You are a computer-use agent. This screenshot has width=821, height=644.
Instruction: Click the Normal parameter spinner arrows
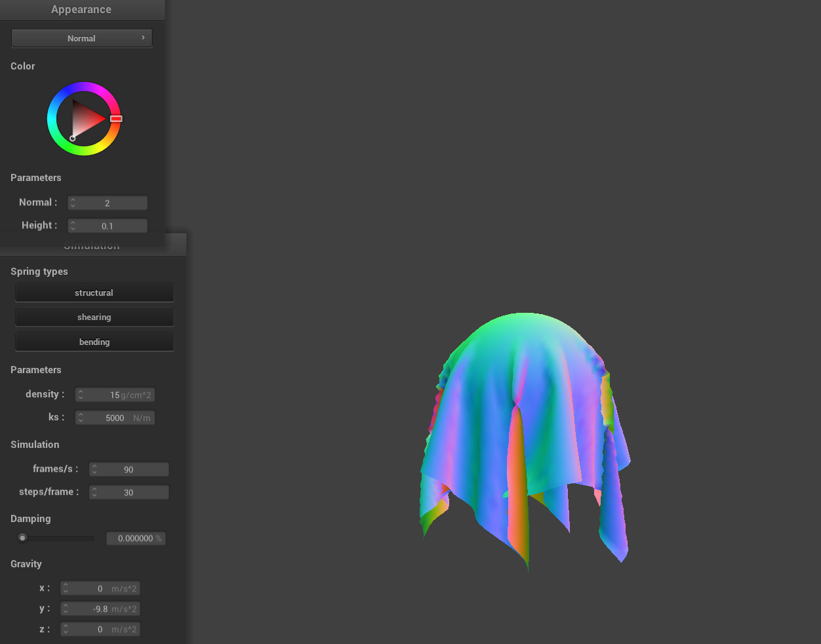click(73, 203)
